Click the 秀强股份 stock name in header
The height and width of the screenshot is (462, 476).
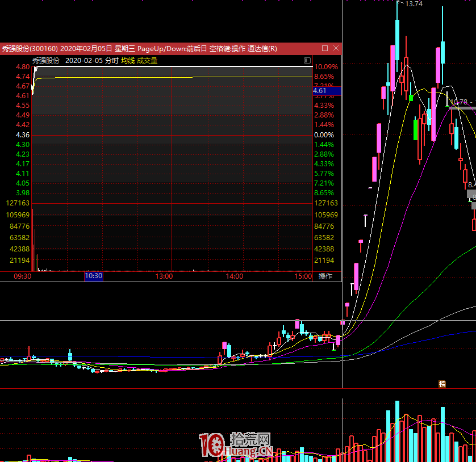46,60
